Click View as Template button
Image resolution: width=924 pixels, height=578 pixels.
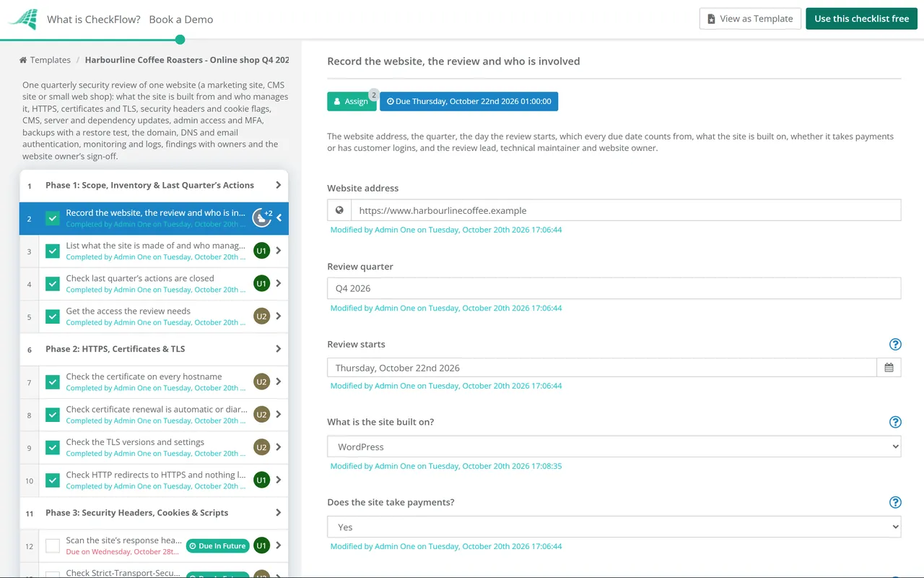point(750,19)
